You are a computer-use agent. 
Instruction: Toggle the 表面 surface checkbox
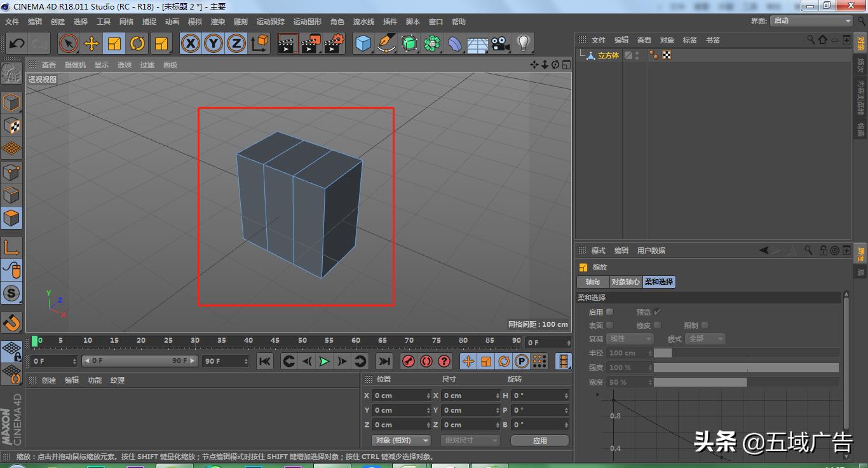(611, 325)
